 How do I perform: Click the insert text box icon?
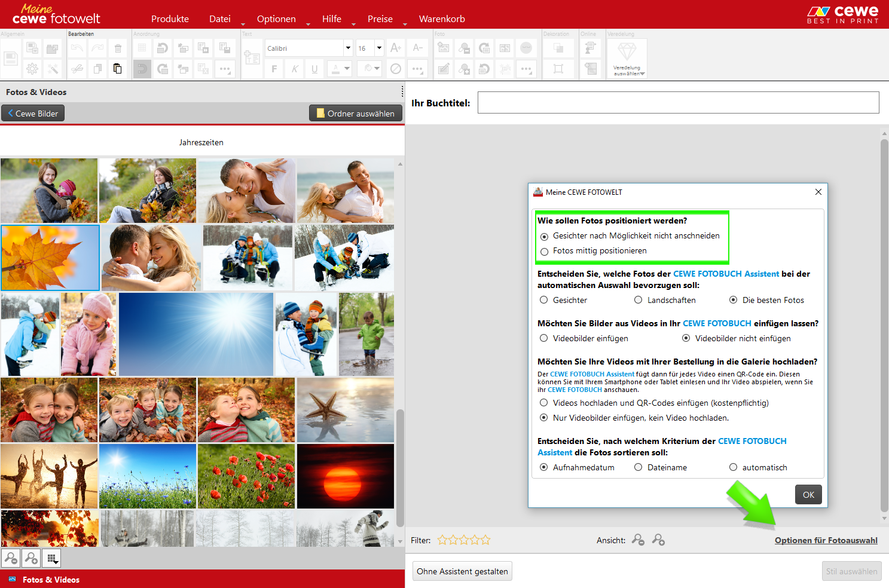pos(252,59)
